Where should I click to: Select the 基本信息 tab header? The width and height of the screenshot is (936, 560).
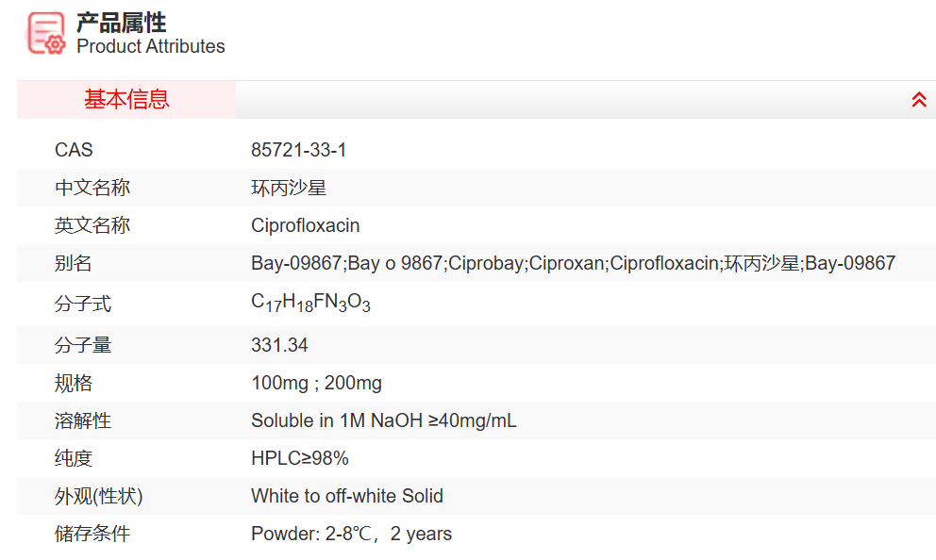point(126,100)
